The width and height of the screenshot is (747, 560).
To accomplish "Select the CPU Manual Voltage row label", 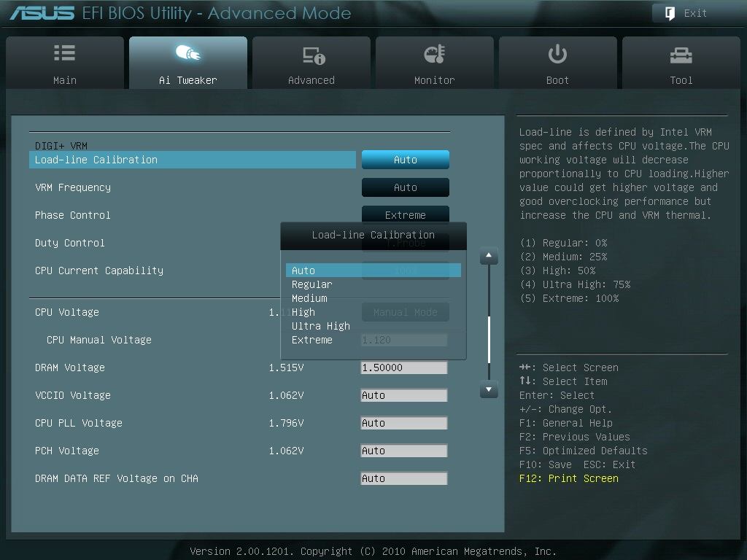I will click(99, 340).
